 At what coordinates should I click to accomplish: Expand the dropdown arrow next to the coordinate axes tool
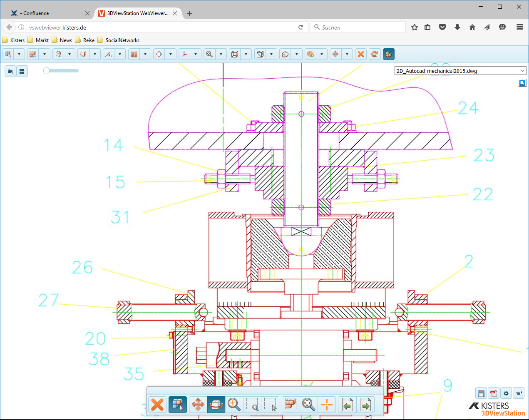tap(196, 54)
